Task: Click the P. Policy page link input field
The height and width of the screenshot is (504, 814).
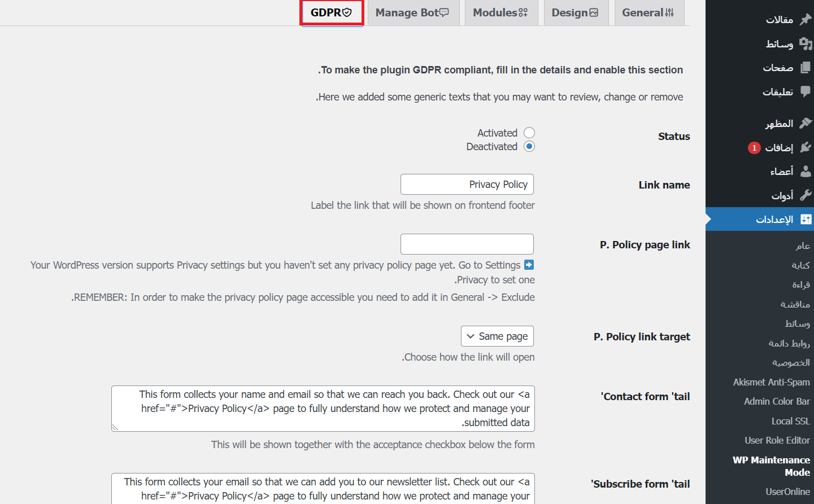Action: [467, 244]
